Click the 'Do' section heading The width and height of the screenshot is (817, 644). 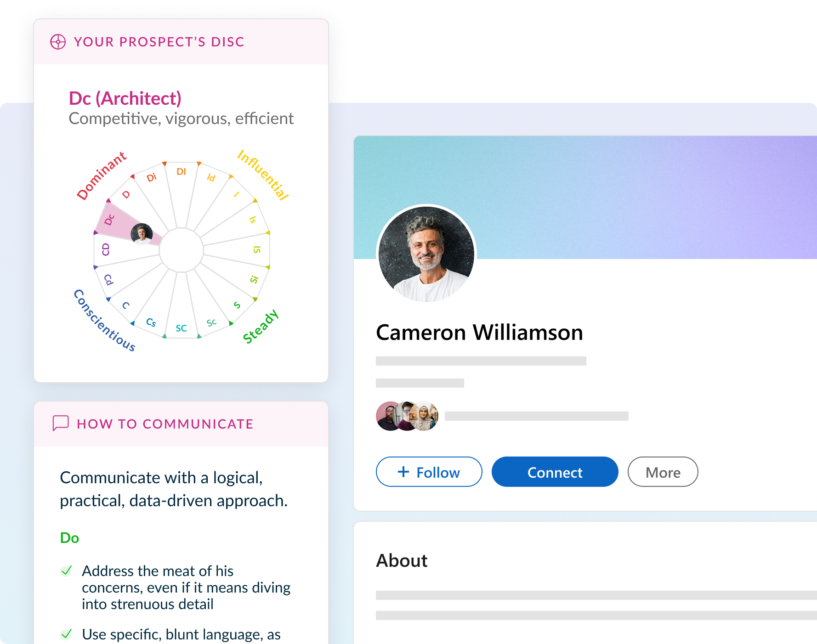69,538
